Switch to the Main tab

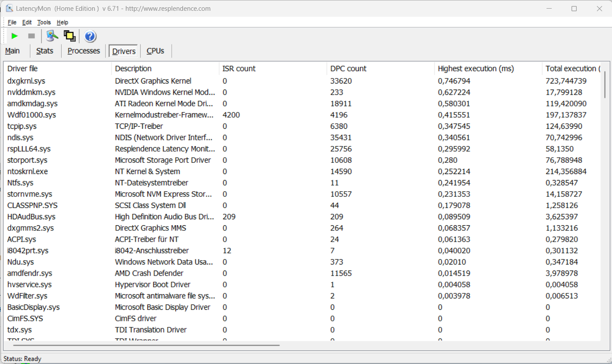[12, 51]
